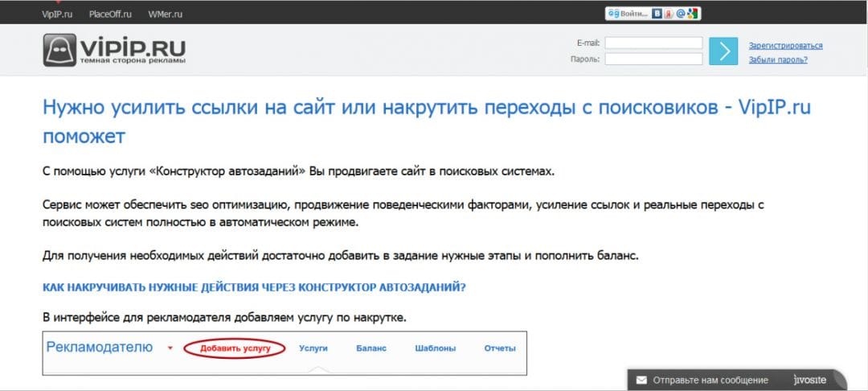Select the Отчеты tab
This screenshot has width=868, height=391.
tap(500, 348)
